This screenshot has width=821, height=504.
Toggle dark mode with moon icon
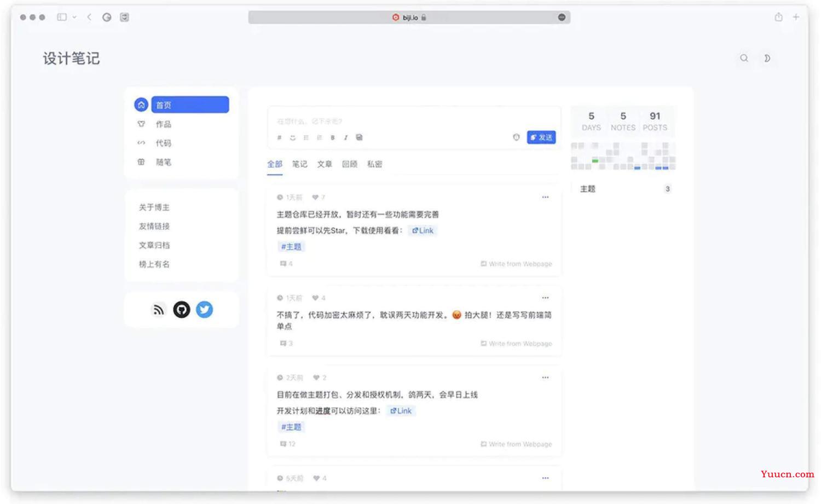767,58
